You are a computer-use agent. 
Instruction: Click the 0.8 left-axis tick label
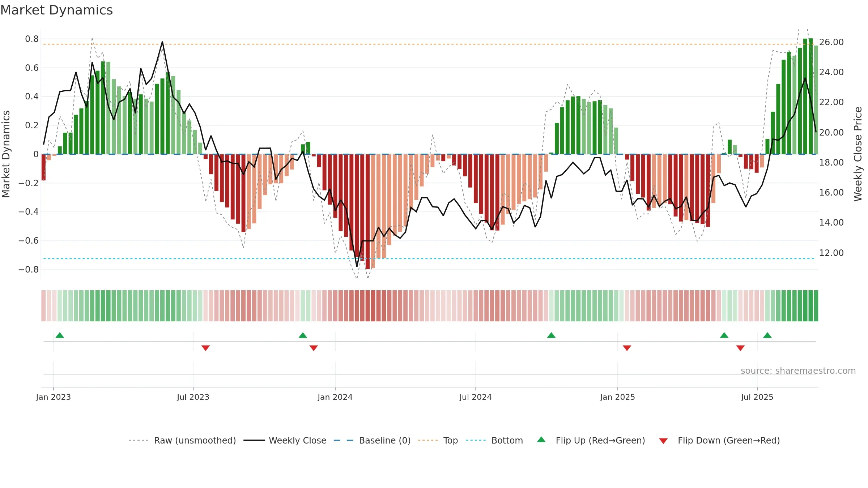tap(32, 39)
